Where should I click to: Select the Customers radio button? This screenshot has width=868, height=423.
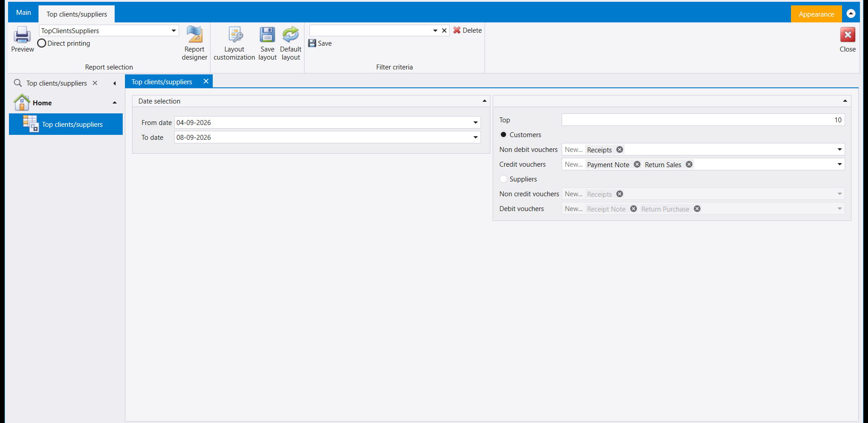pos(503,134)
